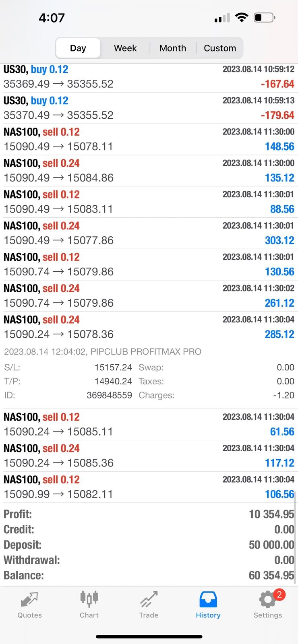This screenshot has width=298, height=644.
Task: Open NAS100 sell trade with 148.56 profit
Action: [x=149, y=140]
